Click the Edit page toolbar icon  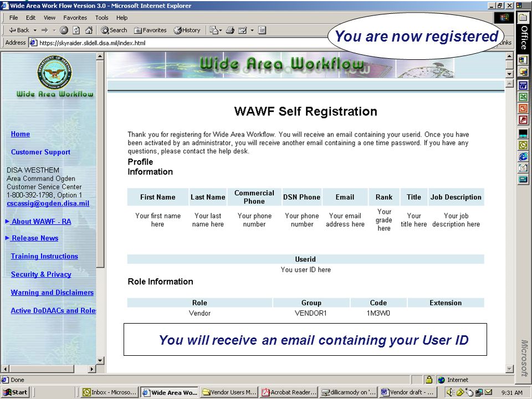pyautogui.click(x=242, y=30)
